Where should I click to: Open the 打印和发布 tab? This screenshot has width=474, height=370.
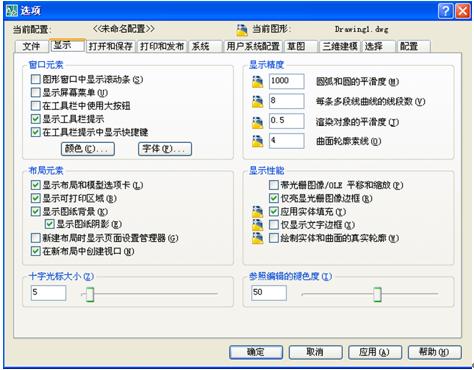click(x=162, y=46)
